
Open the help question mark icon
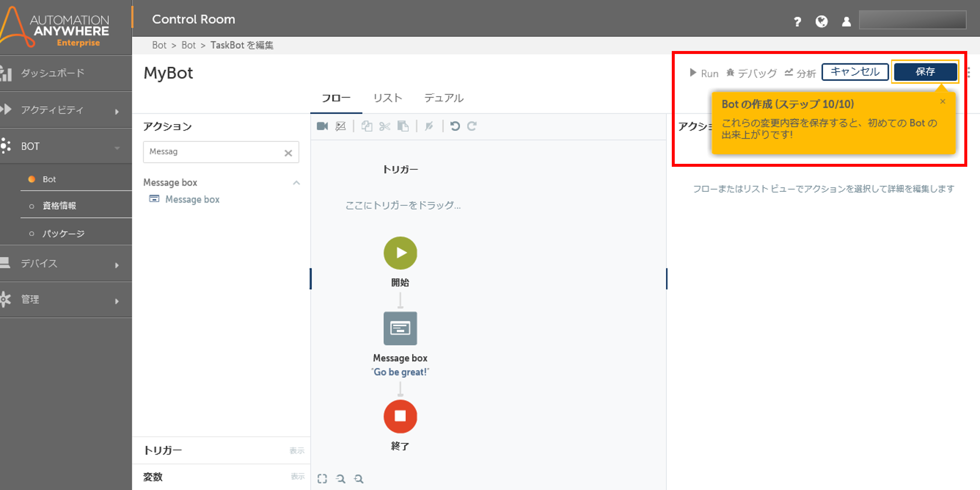797,22
